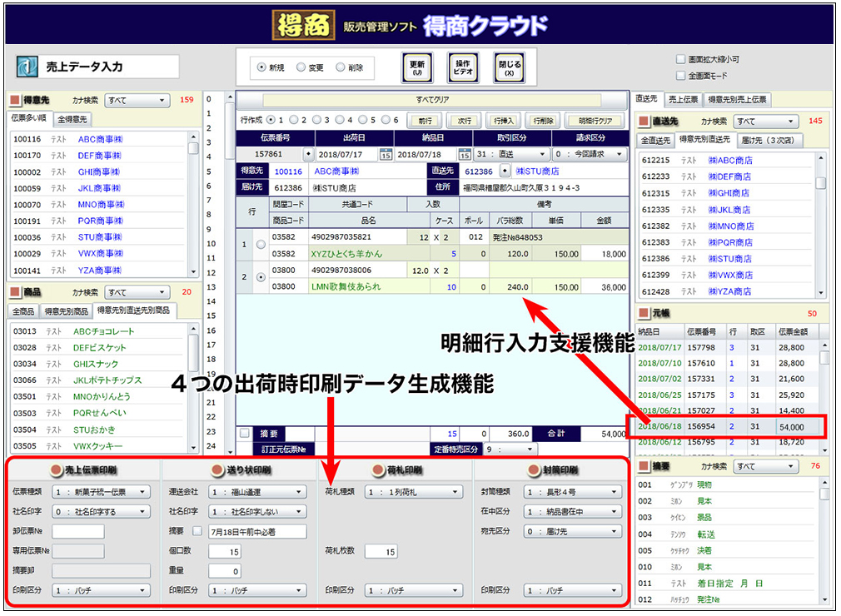
Task: Open 伝票種類 dropdown showing 新菓子統一伝票
Action: [x=100, y=492]
